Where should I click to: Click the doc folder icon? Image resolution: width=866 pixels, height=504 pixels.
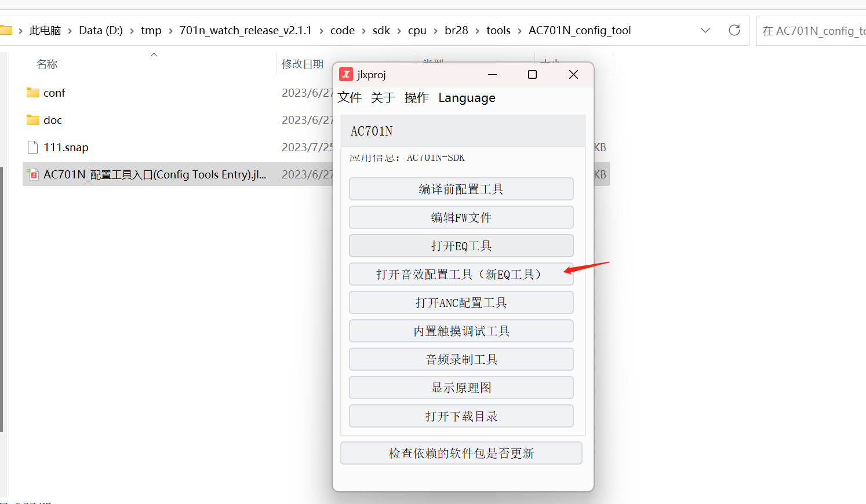33,120
